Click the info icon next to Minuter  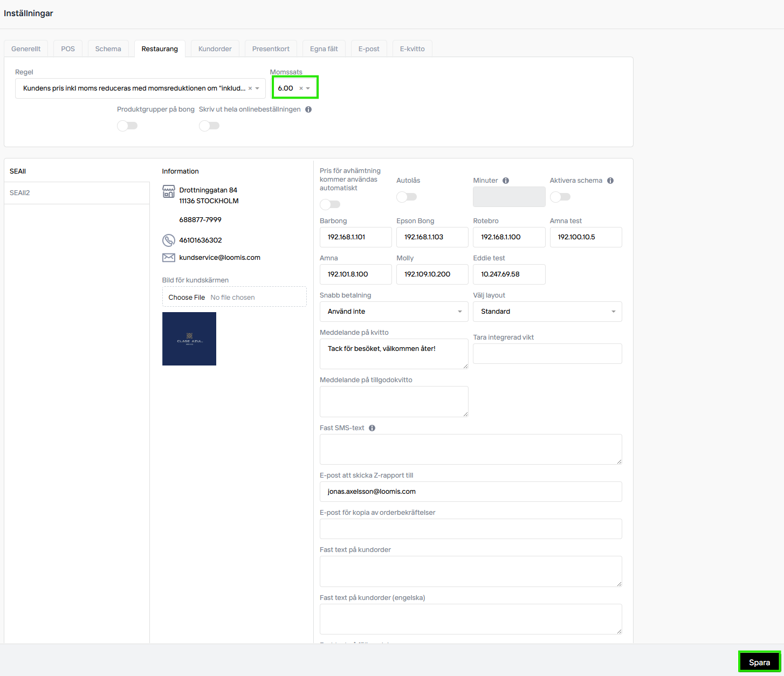(506, 181)
